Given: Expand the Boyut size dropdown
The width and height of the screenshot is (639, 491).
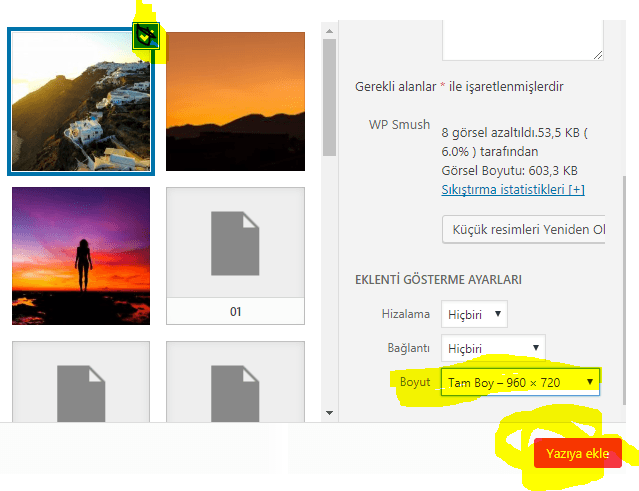Looking at the screenshot, I should point(520,382).
